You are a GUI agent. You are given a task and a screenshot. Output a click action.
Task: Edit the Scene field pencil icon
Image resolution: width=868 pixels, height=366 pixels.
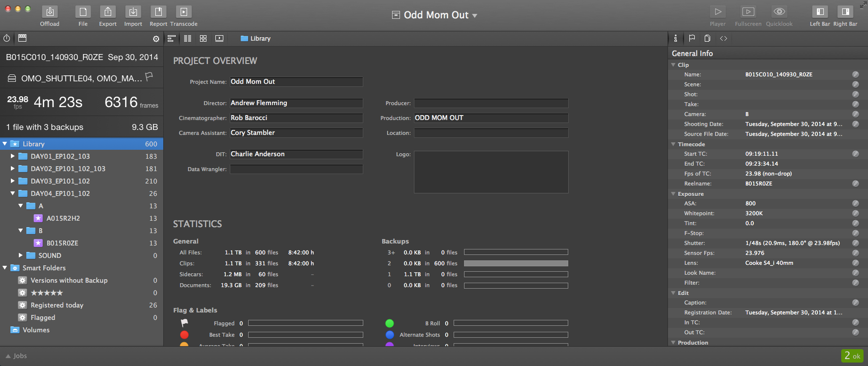pyautogui.click(x=856, y=84)
